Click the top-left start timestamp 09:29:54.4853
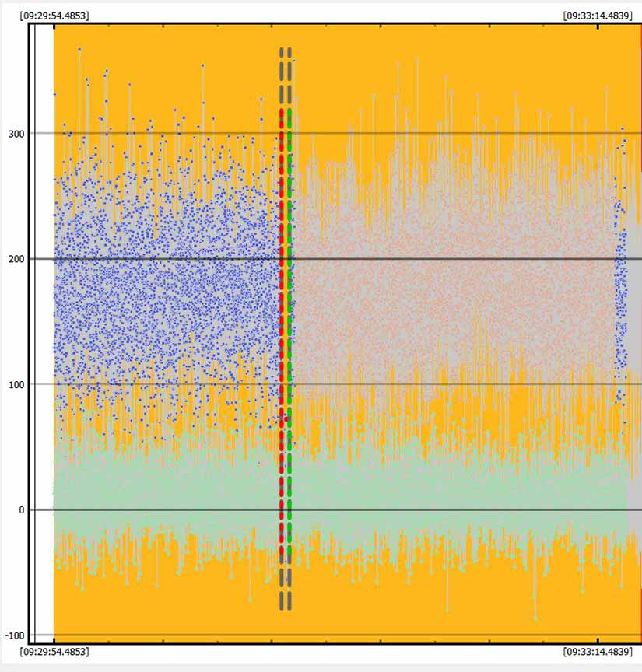Screen dimensions: 642x672 54,16
